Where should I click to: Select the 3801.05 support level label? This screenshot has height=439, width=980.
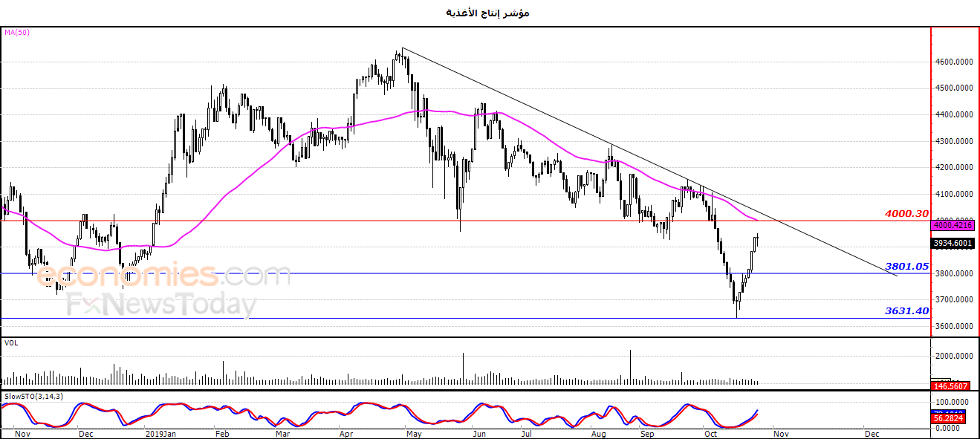pyautogui.click(x=906, y=266)
